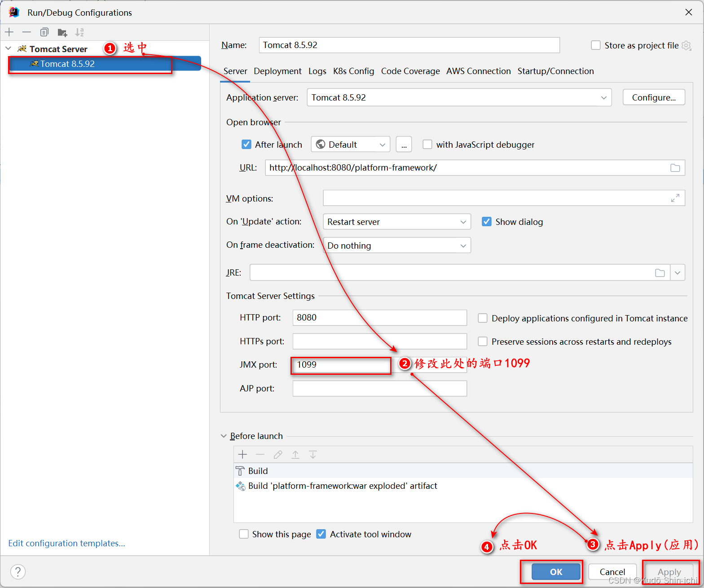Open On frame deactivation dropdown
704x588 pixels.
[x=397, y=246]
